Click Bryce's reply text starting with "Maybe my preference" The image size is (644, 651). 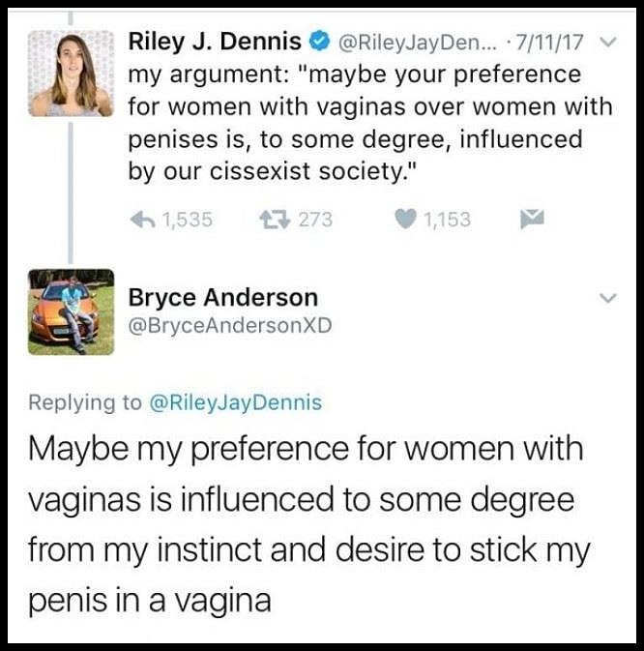point(309,524)
